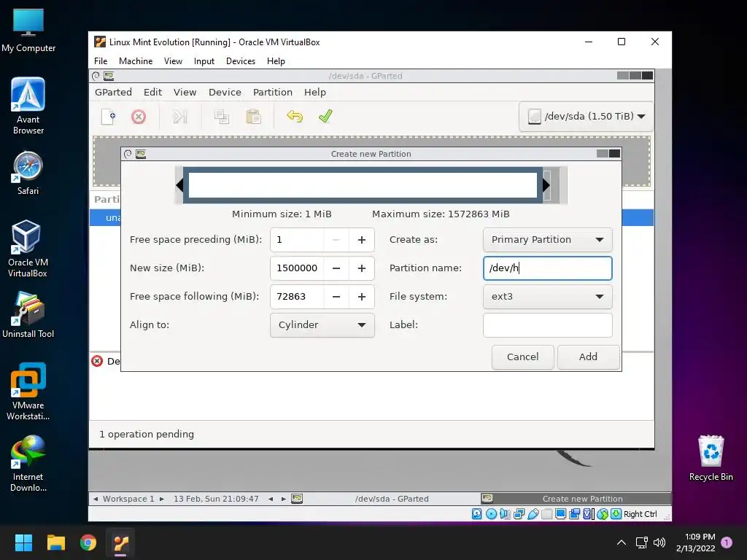This screenshot has width=747, height=560.
Task: Click the Partition name input field
Action: tap(547, 268)
